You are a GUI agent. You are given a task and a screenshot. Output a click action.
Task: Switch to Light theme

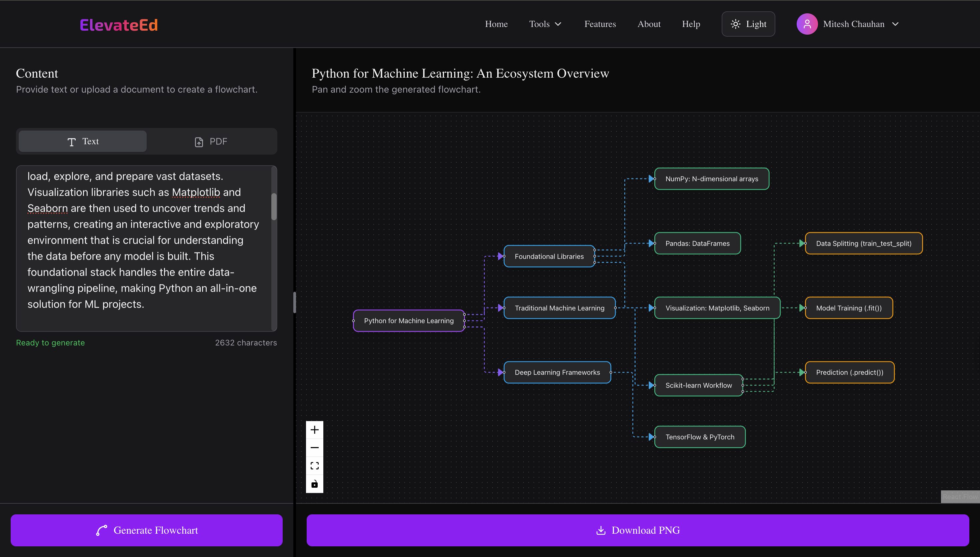click(748, 24)
